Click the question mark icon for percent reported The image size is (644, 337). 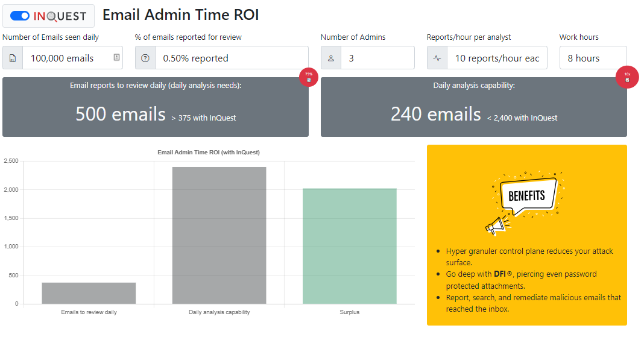145,58
